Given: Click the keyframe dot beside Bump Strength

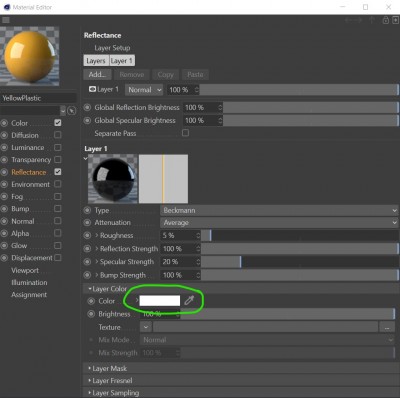Looking at the screenshot, I should coord(87,275).
